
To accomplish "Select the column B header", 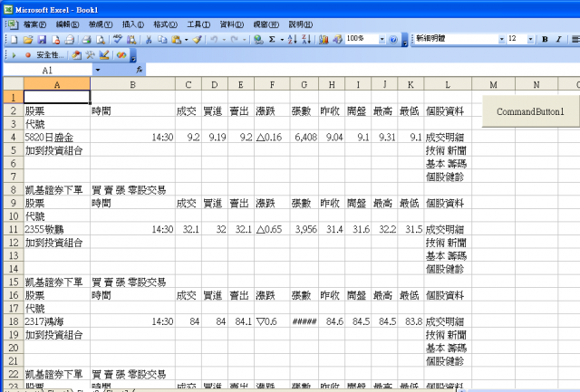I will click(x=132, y=85).
